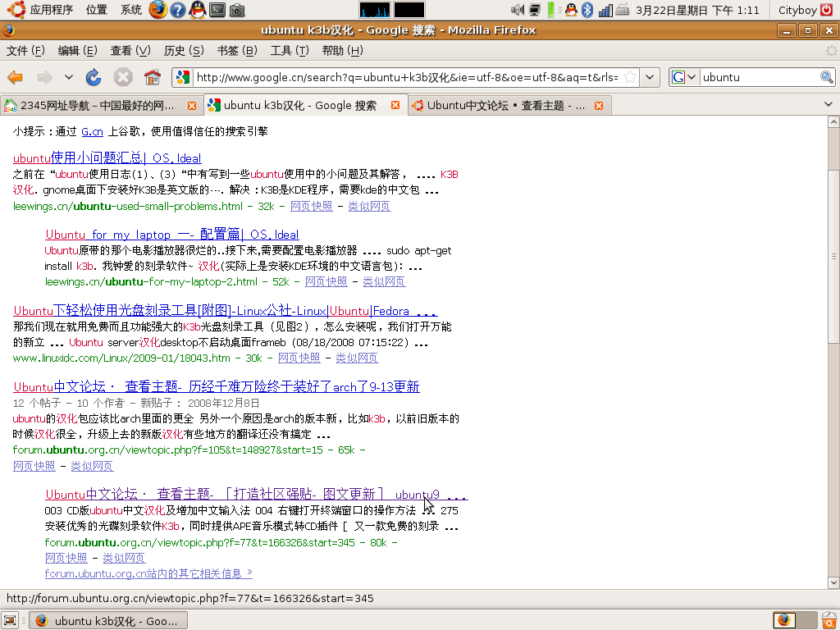Open the network monitor tray icon
This screenshot has width=840, height=630.
point(535,10)
